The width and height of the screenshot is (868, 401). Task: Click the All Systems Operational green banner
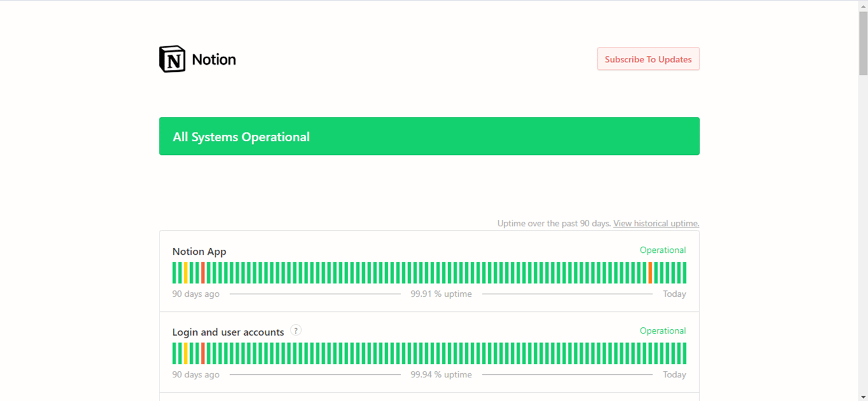pos(429,136)
